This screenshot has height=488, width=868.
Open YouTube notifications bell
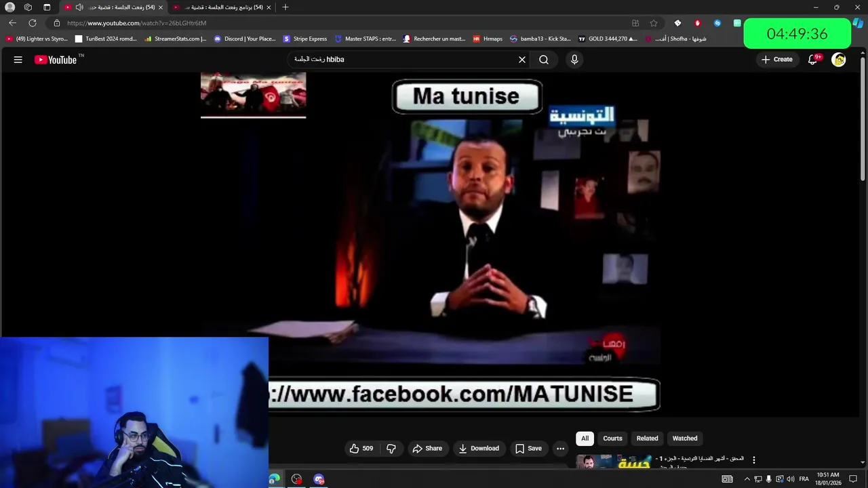click(812, 60)
